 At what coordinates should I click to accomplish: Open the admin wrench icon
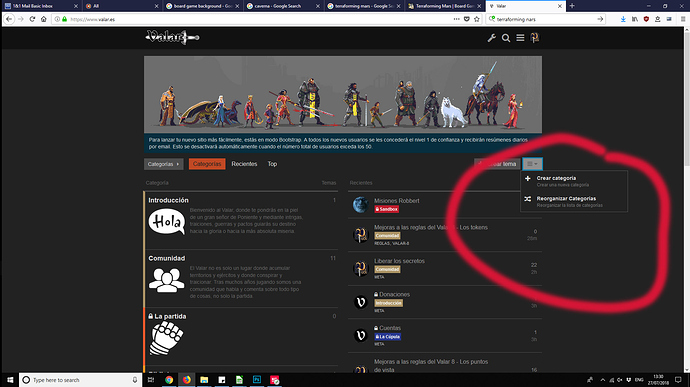[492, 38]
